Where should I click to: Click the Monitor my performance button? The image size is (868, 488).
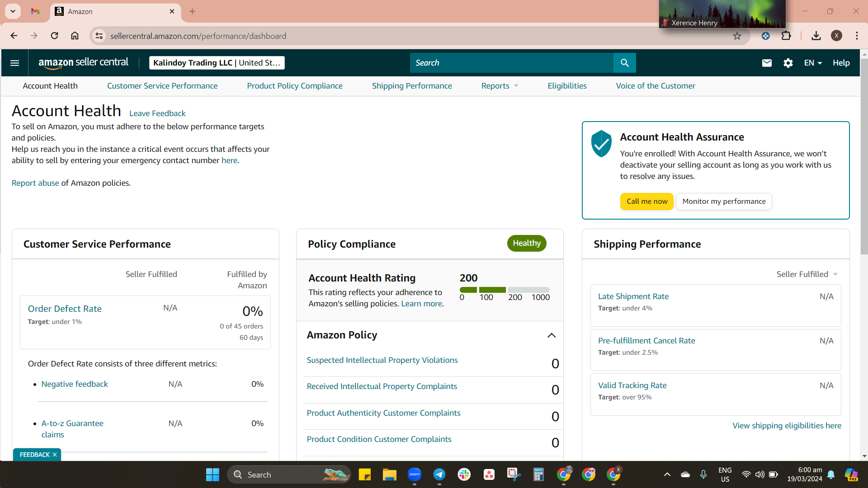pyautogui.click(x=724, y=202)
